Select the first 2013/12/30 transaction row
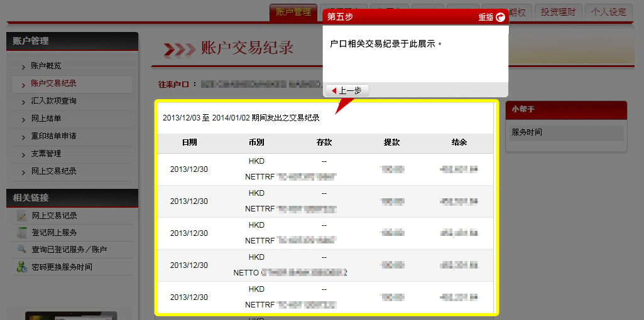The width and height of the screenshot is (644, 320). click(x=189, y=169)
